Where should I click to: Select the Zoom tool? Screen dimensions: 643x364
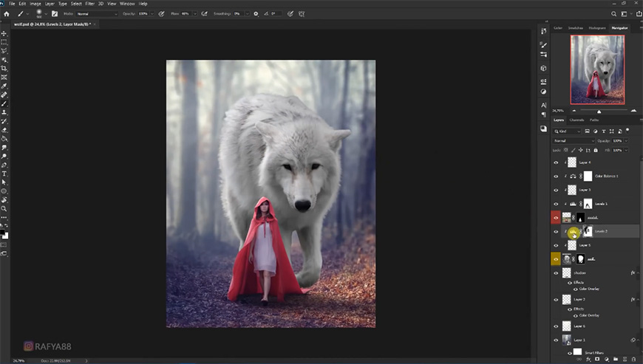4,208
